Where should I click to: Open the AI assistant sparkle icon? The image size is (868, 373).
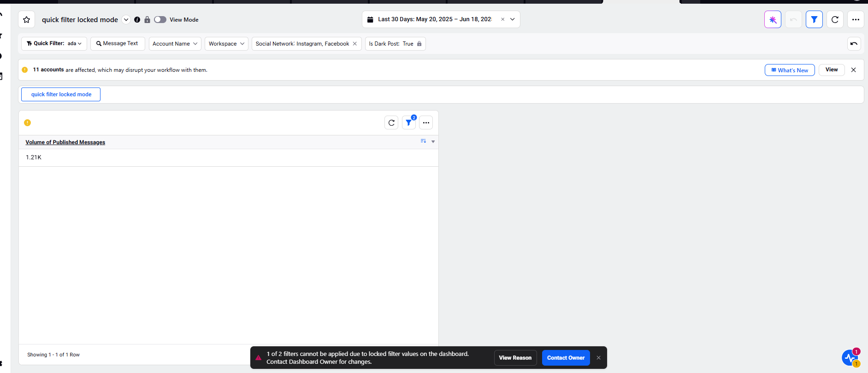point(773,19)
